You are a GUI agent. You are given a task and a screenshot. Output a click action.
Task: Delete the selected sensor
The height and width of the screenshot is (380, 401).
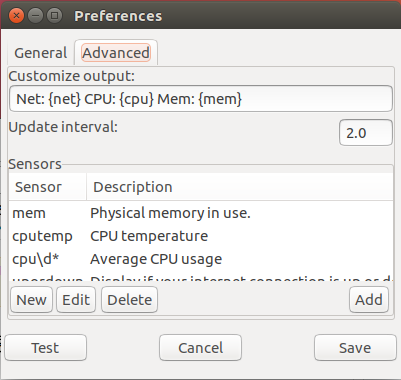[129, 300]
